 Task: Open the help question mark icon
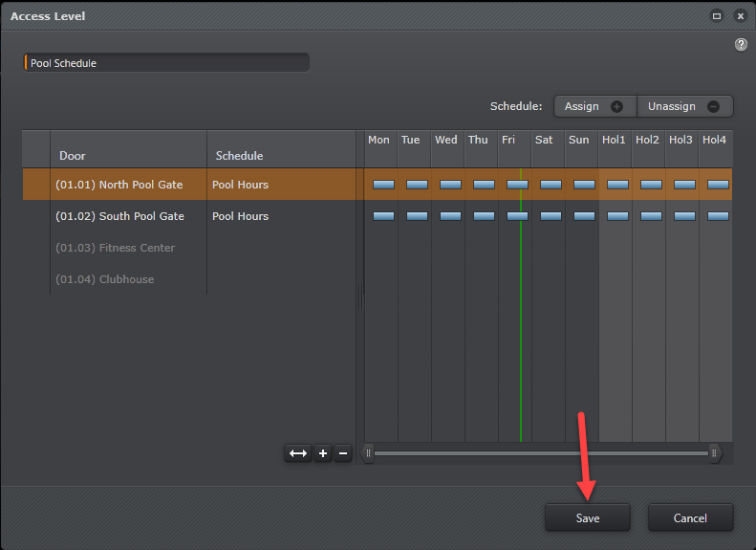coord(741,45)
